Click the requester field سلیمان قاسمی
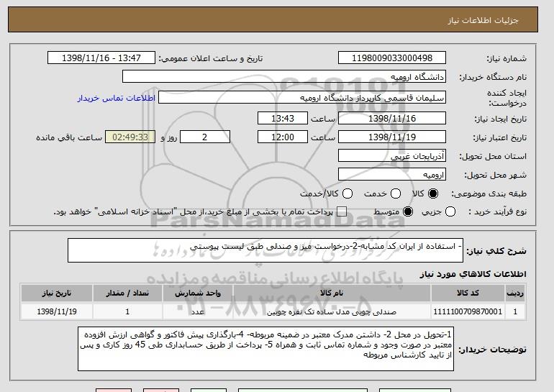Screen dimensions: 554x392 pos(302,98)
